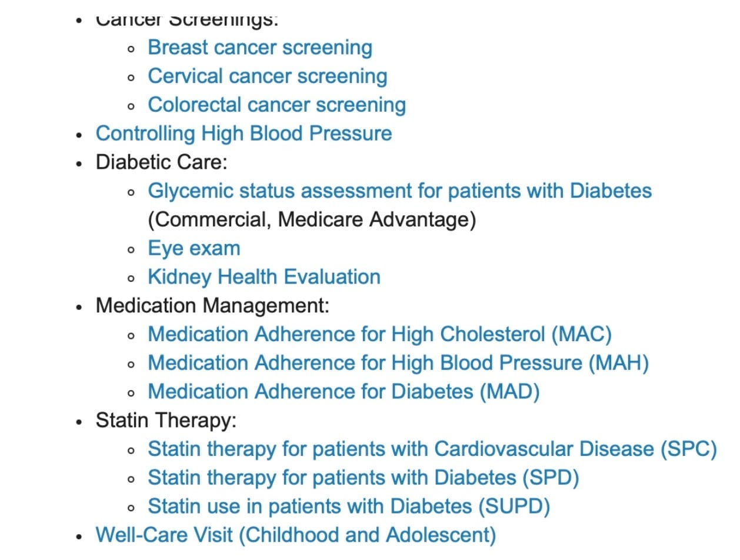
Task: Open Well-Care Visit (Childhood and Adolescent) link
Action: click(x=296, y=535)
